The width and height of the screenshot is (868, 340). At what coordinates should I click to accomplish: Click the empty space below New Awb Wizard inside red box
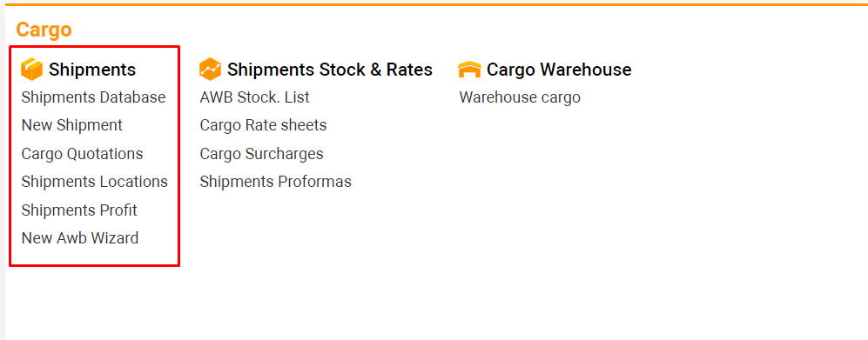pyautogui.click(x=94, y=256)
